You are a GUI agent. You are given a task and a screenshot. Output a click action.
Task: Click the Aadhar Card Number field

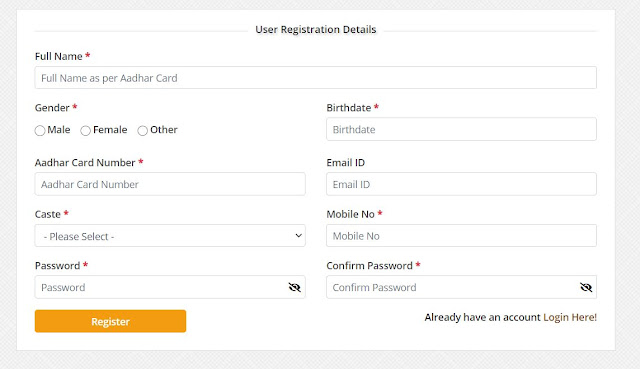170,184
